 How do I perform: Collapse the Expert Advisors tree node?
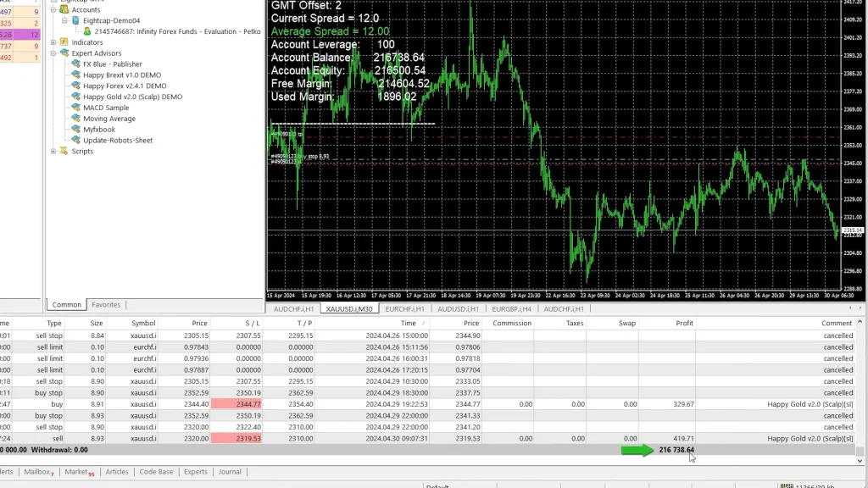54,53
